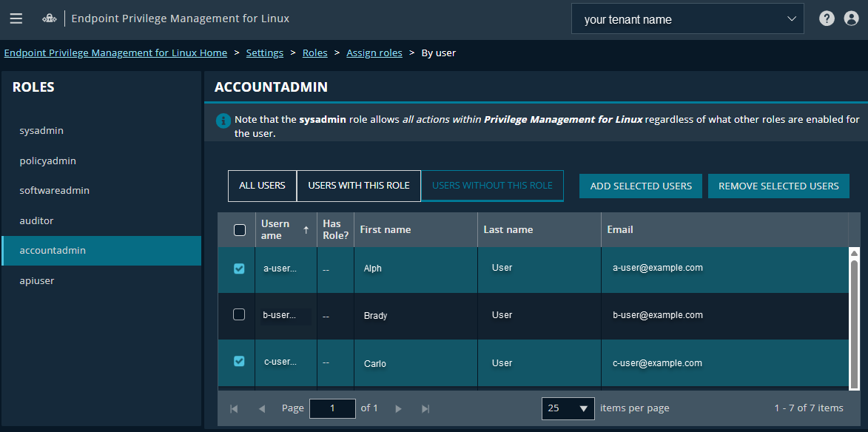Open the items per page dropdown
Image resolution: width=868 pixels, height=432 pixels.
click(x=568, y=408)
